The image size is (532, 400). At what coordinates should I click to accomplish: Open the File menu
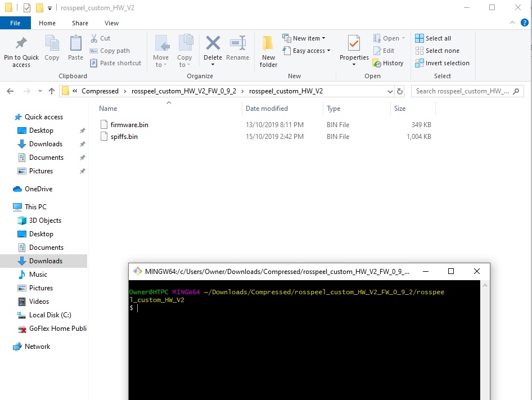pos(15,23)
